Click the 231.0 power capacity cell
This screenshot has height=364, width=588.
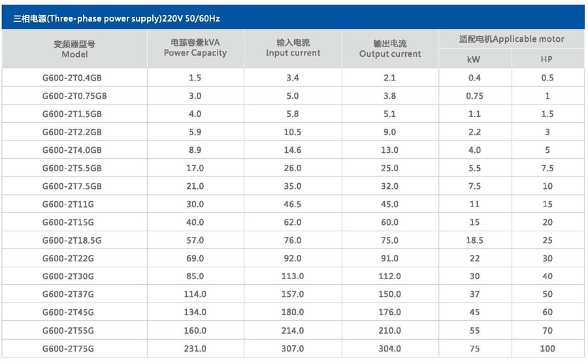tap(195, 349)
